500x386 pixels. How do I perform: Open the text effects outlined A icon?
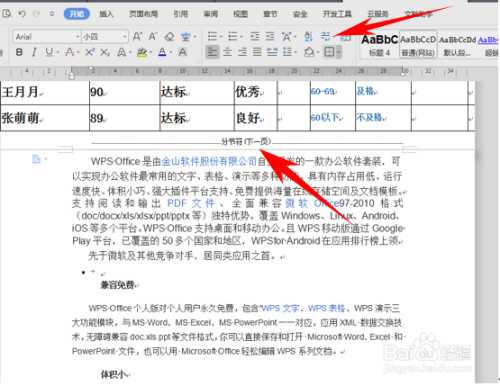coord(121,52)
